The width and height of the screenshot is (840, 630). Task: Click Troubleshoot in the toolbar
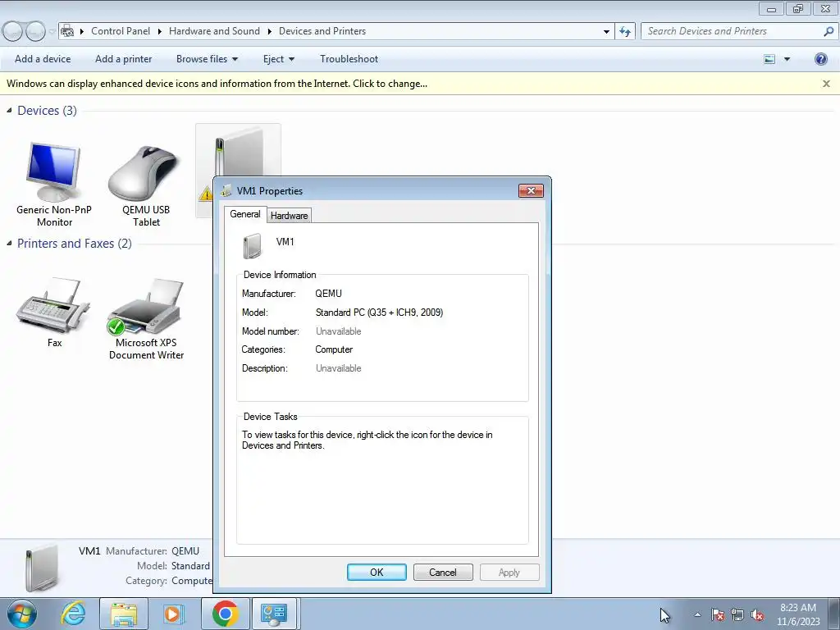tap(349, 59)
